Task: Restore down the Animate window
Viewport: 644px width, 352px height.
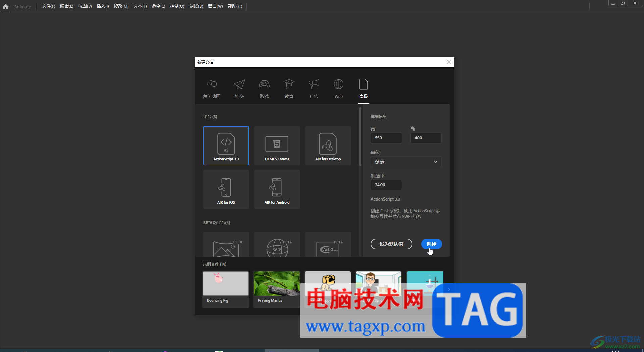Action: click(623, 3)
